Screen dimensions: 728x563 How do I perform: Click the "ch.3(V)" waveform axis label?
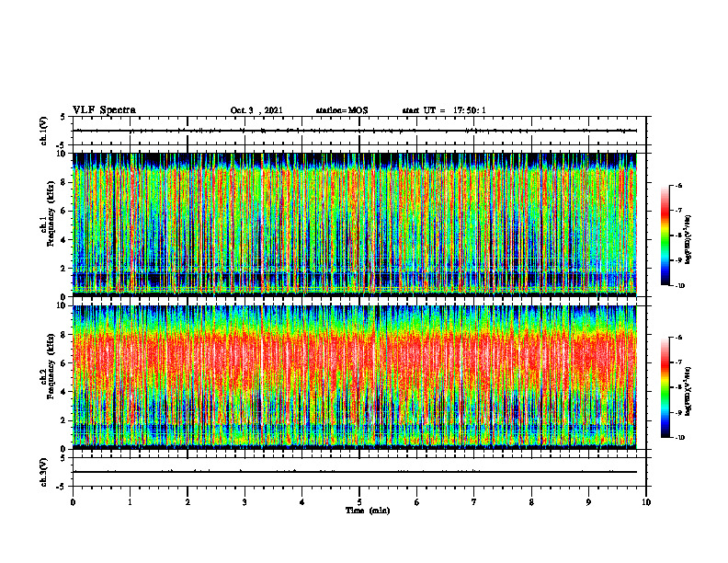point(44,472)
